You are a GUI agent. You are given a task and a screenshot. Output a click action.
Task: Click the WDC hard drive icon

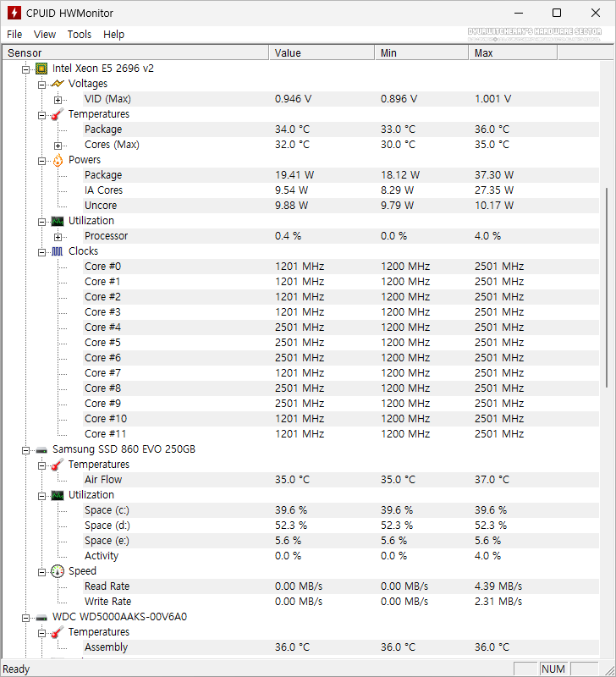pyautogui.click(x=41, y=618)
